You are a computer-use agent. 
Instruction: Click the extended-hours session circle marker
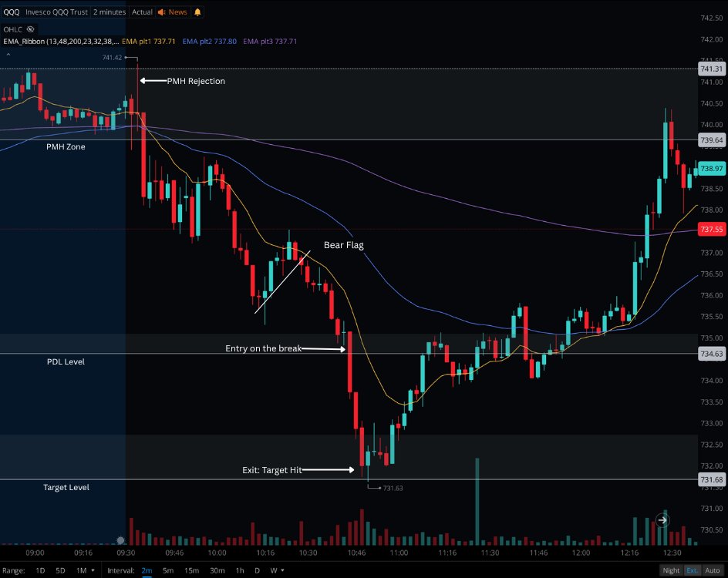click(x=121, y=540)
